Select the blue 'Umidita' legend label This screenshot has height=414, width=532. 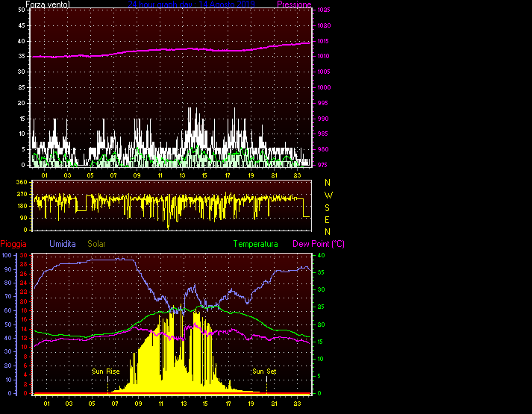tap(63, 244)
